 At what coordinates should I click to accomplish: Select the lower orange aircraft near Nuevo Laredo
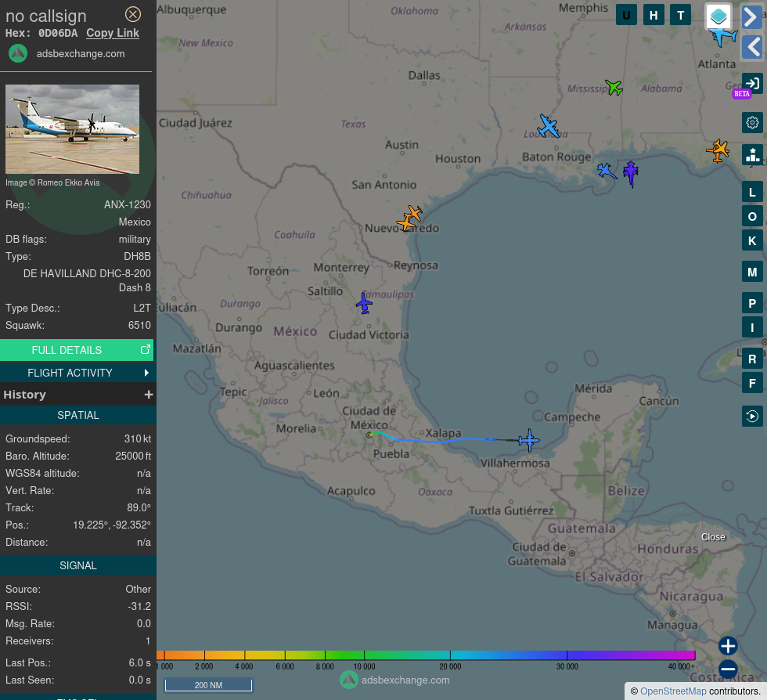405,222
